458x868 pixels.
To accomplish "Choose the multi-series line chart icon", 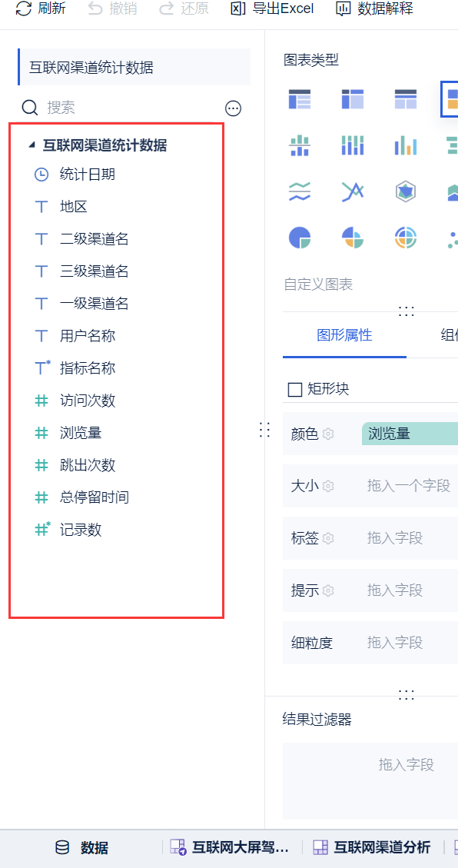I will 353,192.
